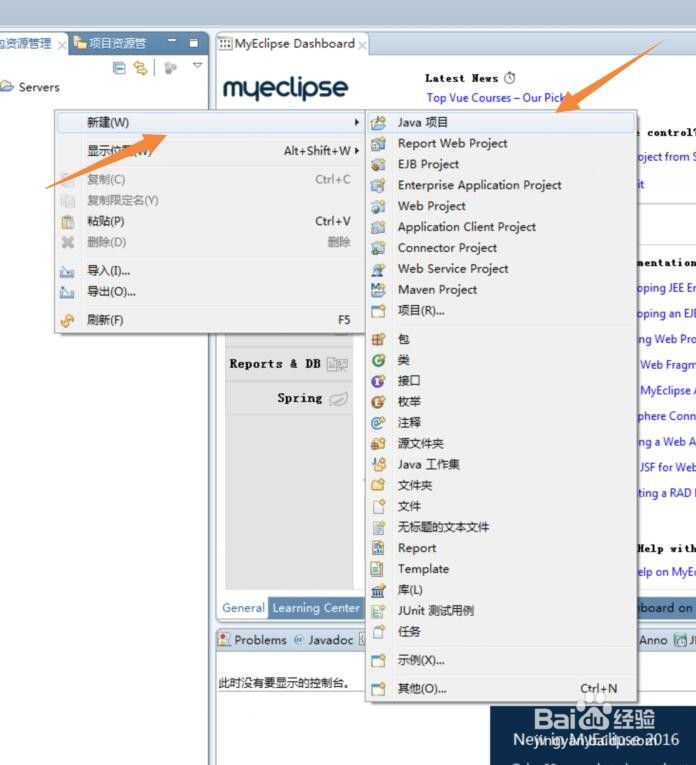This screenshot has height=765, width=696.
Task: Click the Spring dashboard button
Action: click(x=289, y=399)
